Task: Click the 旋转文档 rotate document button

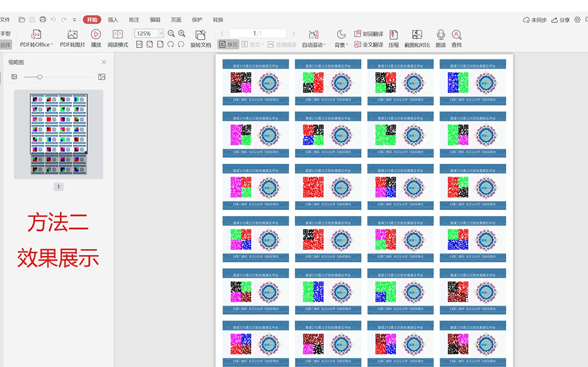Action: click(x=201, y=38)
